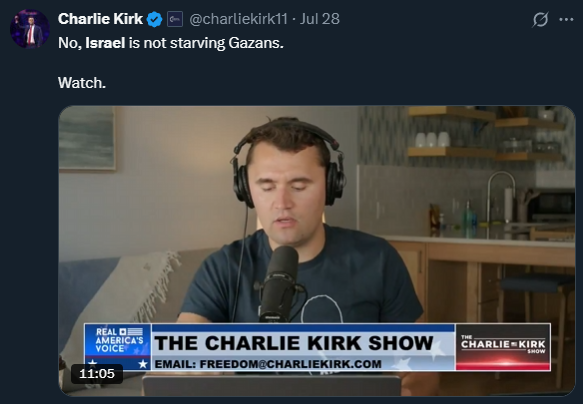Click The Charlie Kirk Show red logo
Viewport: 583px width, 404px height.
click(503, 347)
